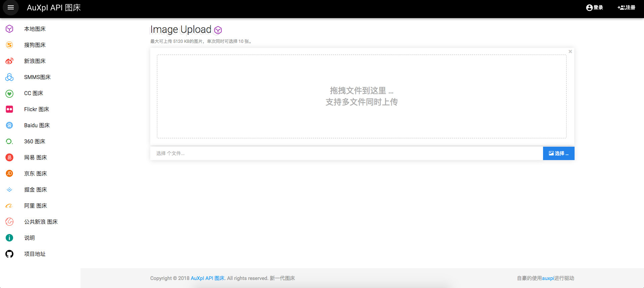Screen dimensions: 644x288
Task: Click the GitHub icon for 项目地址
Action: point(9,254)
